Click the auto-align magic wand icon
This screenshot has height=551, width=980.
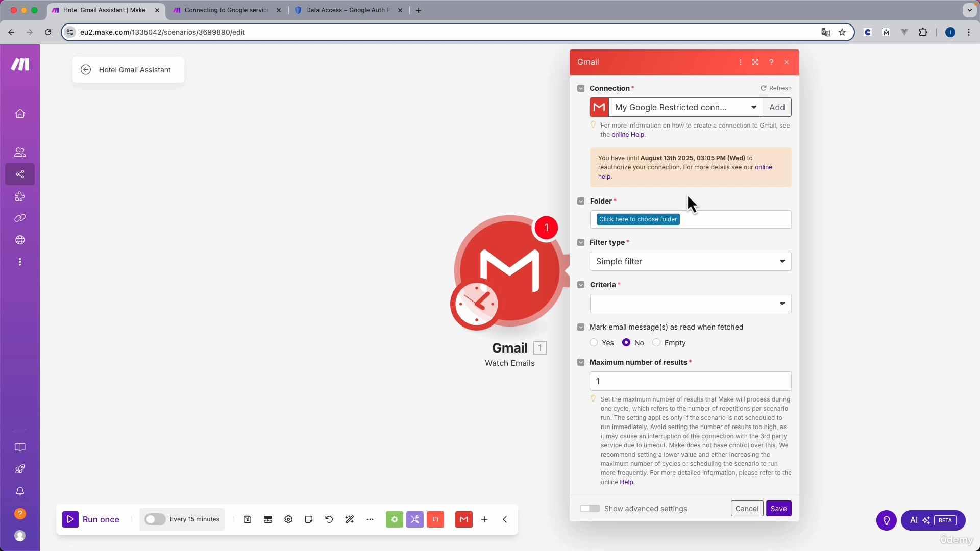pyautogui.click(x=350, y=519)
